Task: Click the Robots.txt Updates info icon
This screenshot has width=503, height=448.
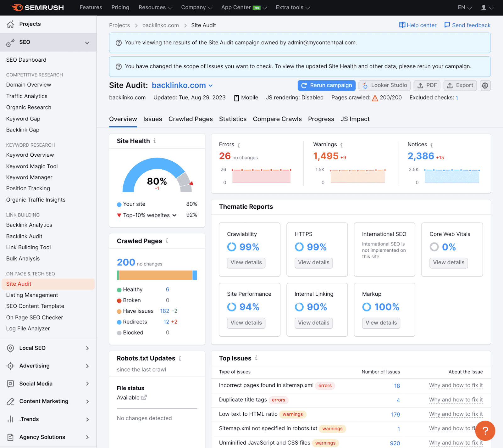Action: [x=180, y=358]
